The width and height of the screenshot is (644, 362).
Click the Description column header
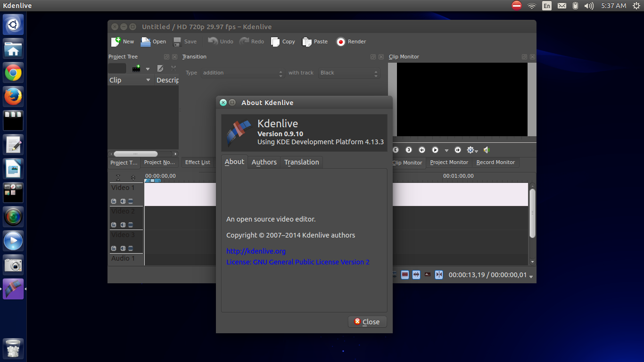[x=166, y=80]
